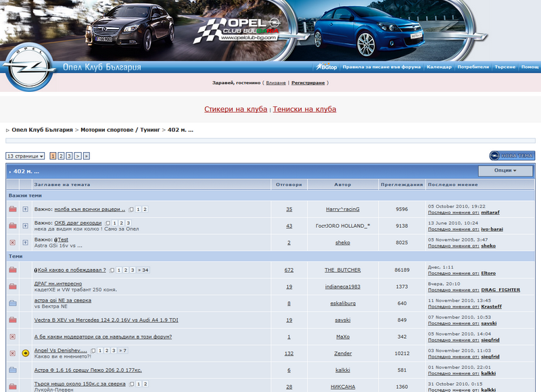The image size is (541, 392).
Task: Open the 'Потребители' members menu item
Action: [473, 67]
